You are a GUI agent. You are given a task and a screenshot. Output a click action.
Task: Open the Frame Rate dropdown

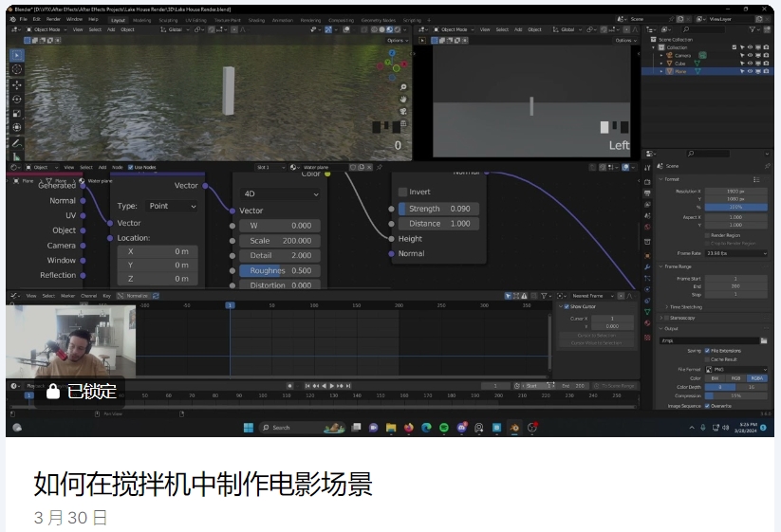click(736, 253)
